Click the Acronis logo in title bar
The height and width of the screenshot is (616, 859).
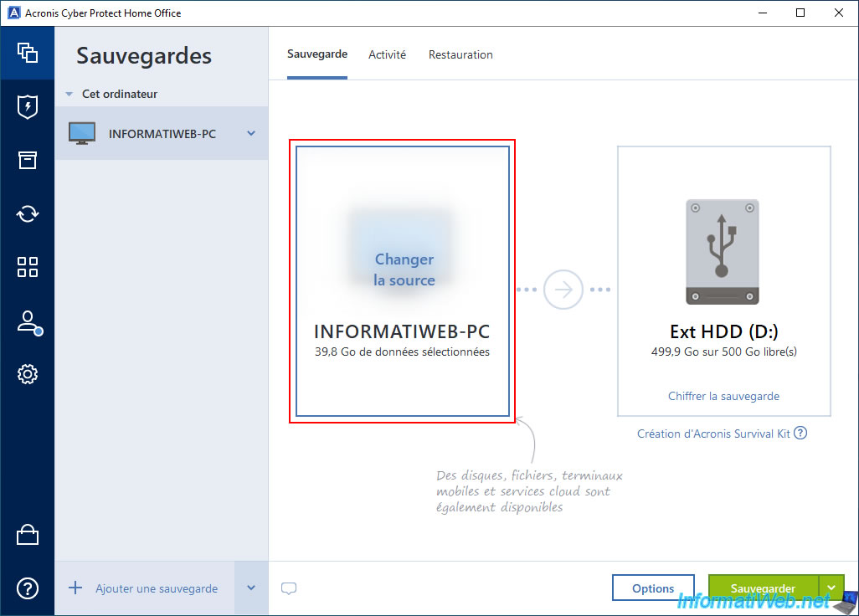coord(13,13)
